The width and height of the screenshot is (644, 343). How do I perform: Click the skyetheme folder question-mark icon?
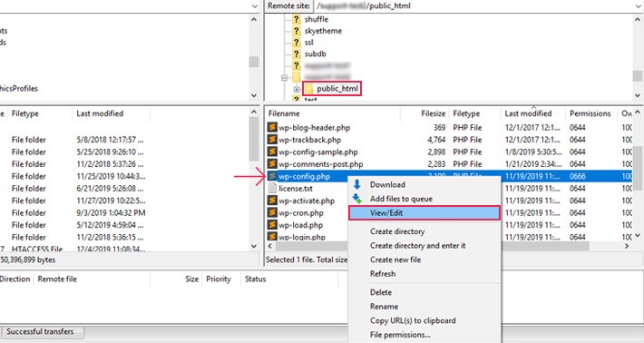tap(297, 30)
